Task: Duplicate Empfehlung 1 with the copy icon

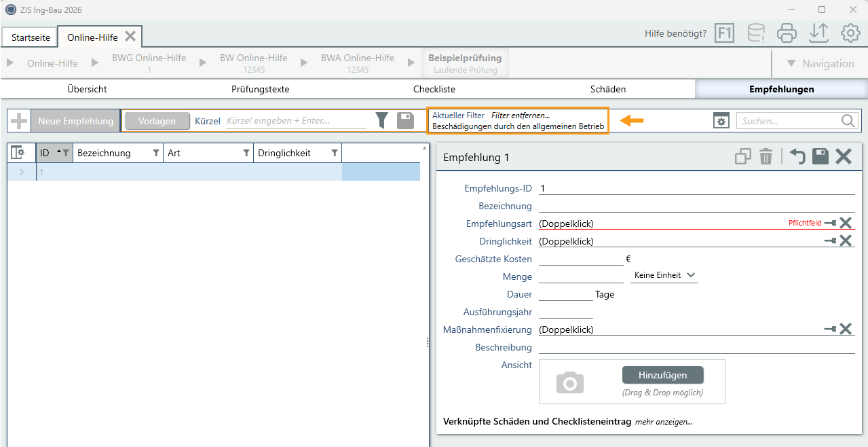Action: tap(743, 157)
